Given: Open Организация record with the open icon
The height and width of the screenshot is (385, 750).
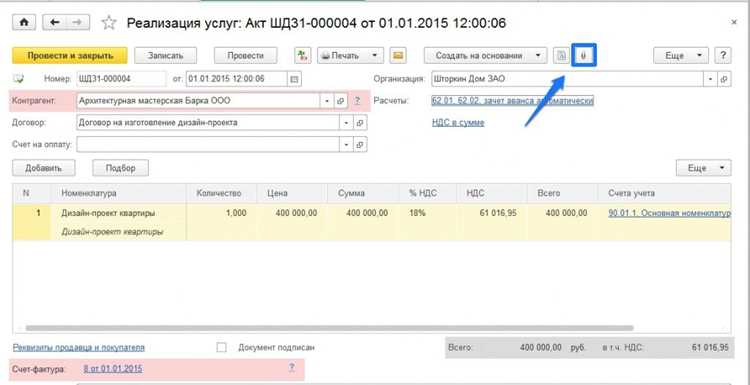Looking at the screenshot, I should pos(724,79).
